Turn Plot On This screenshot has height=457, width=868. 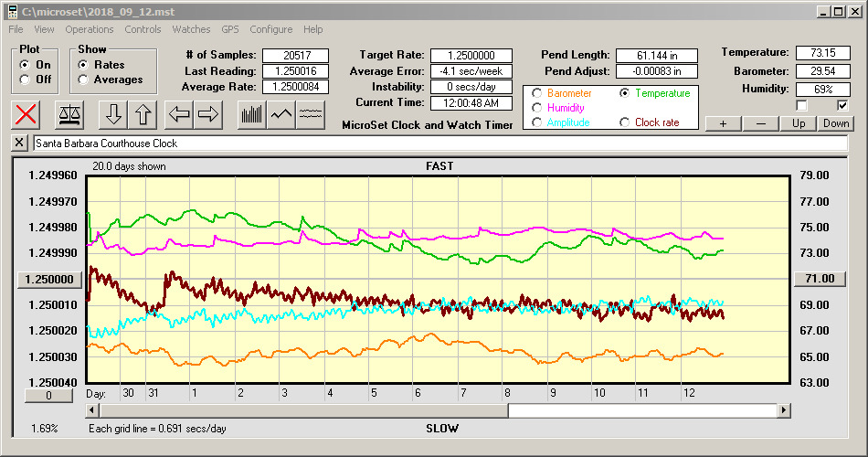pyautogui.click(x=25, y=65)
